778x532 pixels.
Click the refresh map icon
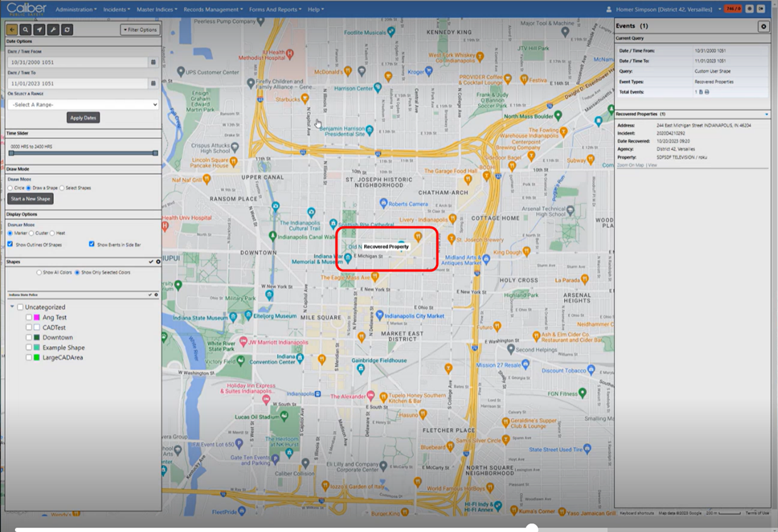tap(66, 30)
